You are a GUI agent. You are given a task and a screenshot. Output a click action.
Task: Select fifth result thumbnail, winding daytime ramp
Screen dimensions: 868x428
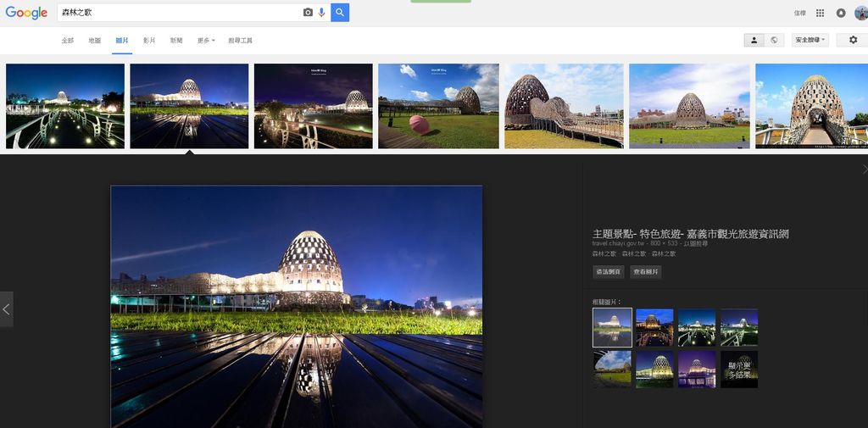pos(564,106)
